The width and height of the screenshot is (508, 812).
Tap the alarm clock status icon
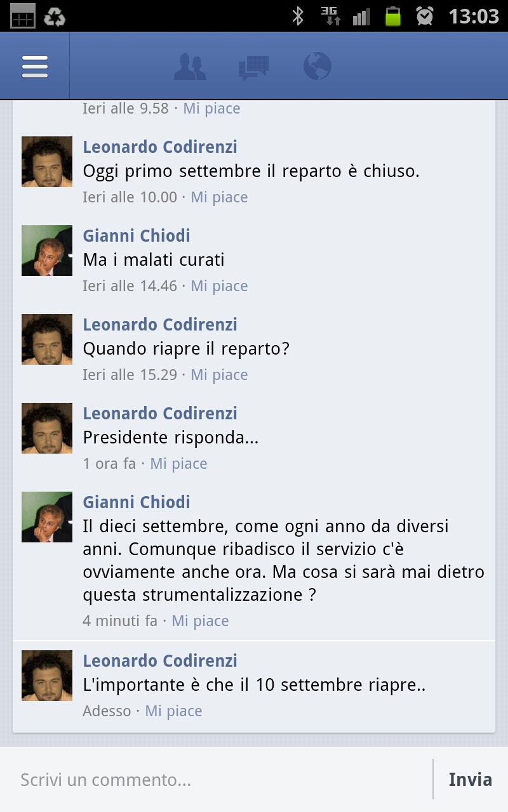(x=425, y=16)
